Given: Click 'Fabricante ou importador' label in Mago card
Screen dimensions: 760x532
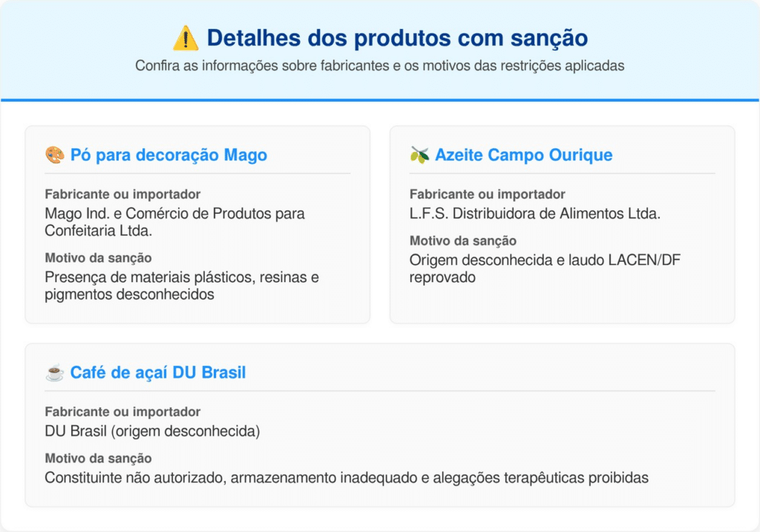Looking at the screenshot, I should click(122, 194).
